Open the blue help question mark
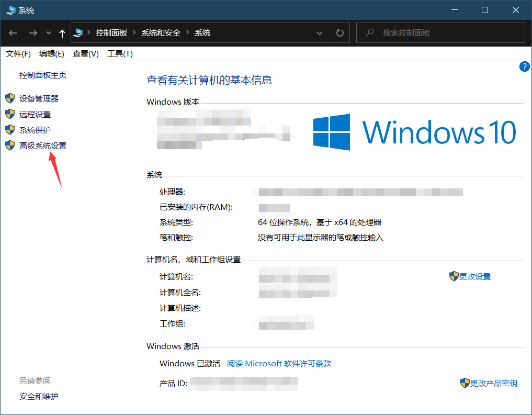This screenshot has width=532, height=415. (524, 66)
